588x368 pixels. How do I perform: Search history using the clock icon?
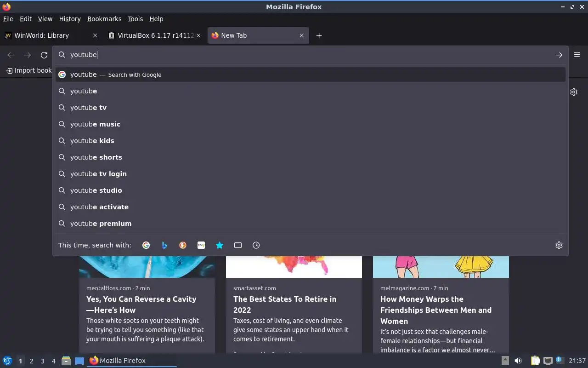click(x=256, y=245)
